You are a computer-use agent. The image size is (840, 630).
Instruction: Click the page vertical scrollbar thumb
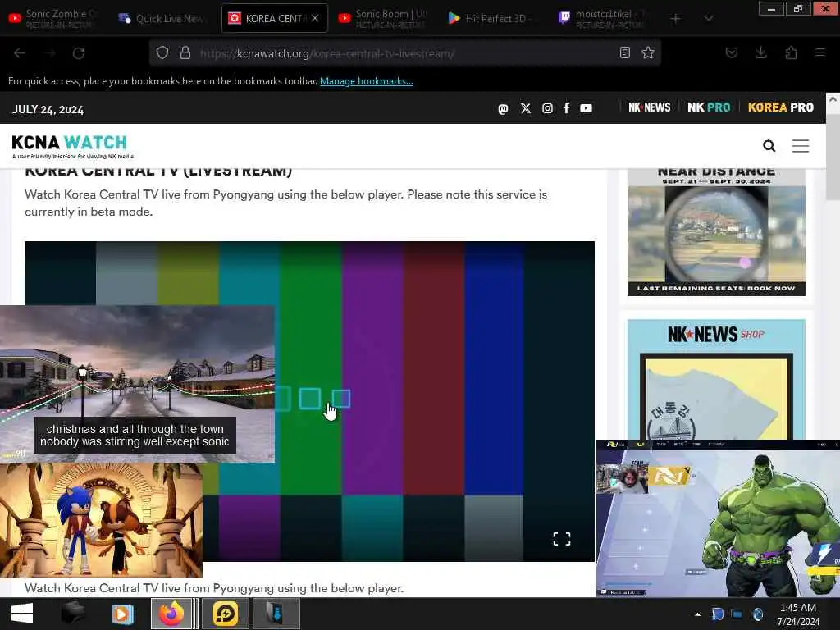(833, 157)
